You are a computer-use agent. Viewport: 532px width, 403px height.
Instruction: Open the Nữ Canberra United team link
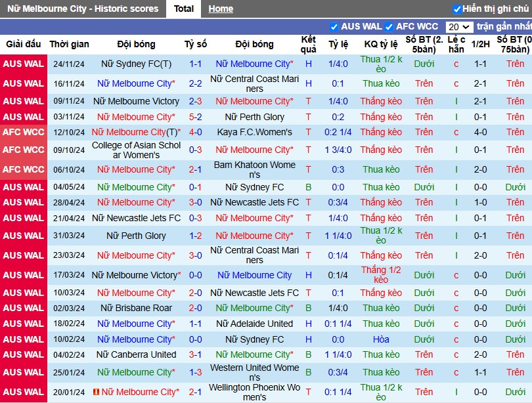coord(136,354)
